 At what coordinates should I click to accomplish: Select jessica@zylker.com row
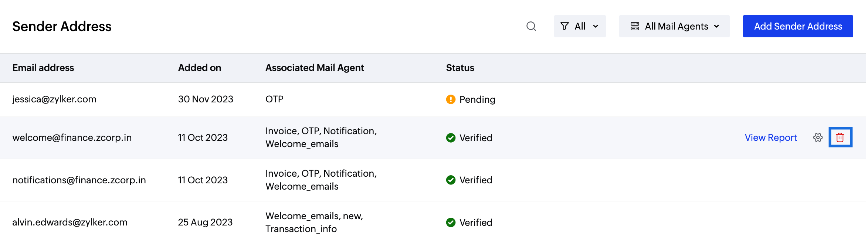pyautogui.click(x=433, y=99)
